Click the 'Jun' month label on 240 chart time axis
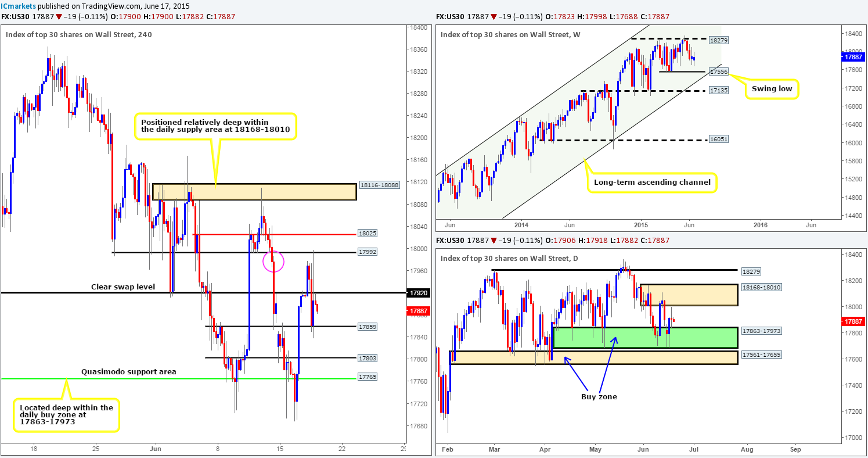The height and width of the screenshot is (458, 868). (x=154, y=448)
